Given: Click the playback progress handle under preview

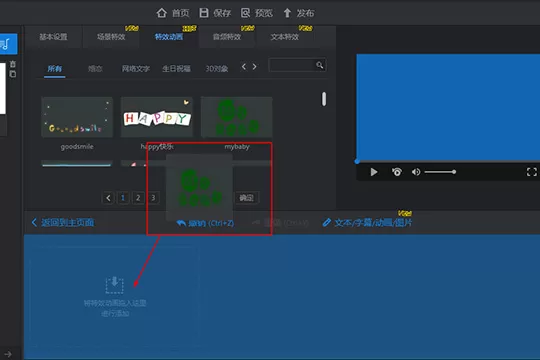Looking at the screenshot, I should pos(357,161).
